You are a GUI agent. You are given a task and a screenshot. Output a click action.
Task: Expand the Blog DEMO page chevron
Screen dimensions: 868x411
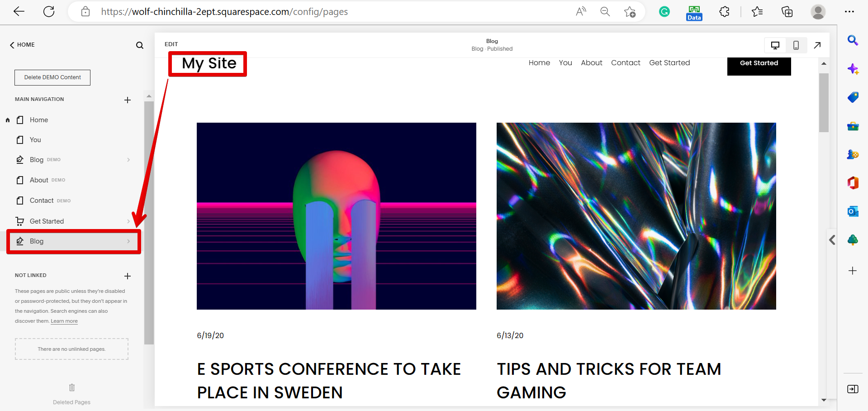128,160
